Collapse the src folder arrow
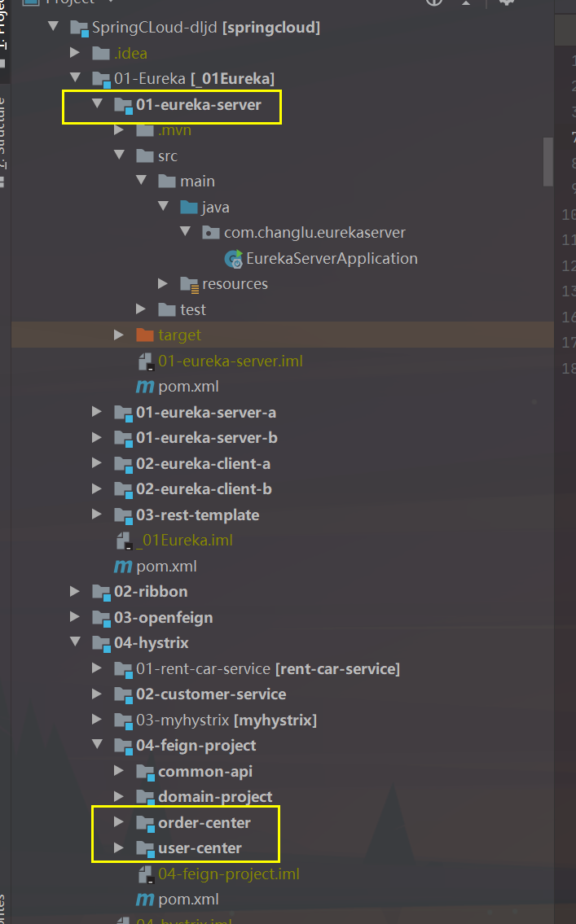Screen dimensions: 576x924 point(120,155)
